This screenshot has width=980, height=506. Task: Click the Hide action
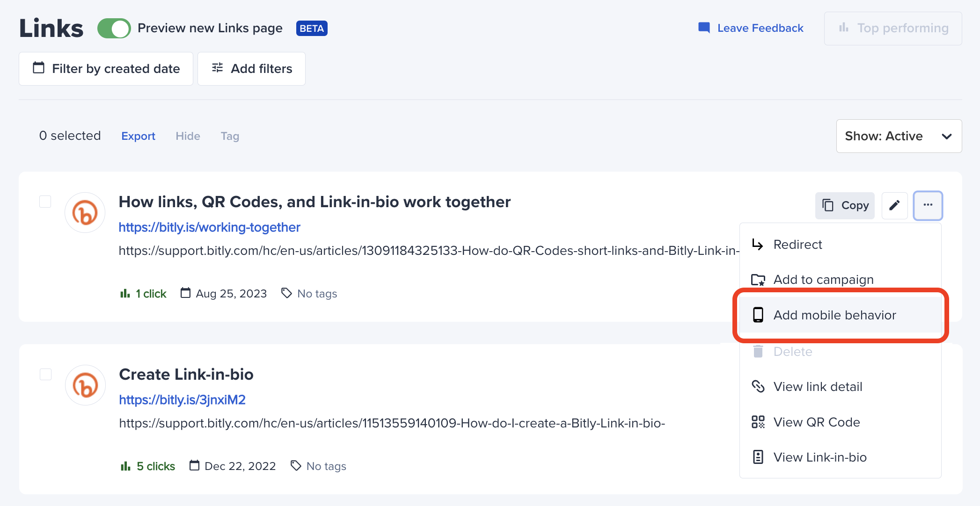click(188, 136)
